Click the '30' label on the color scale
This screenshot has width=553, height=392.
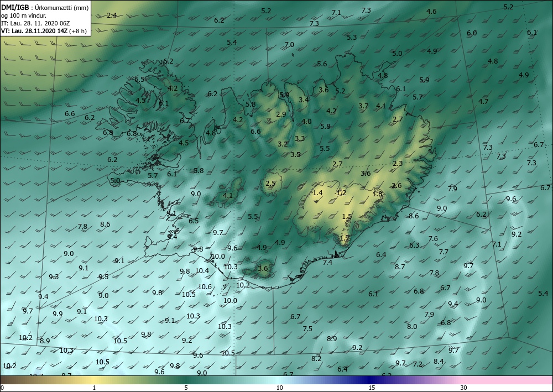[x=464, y=388]
